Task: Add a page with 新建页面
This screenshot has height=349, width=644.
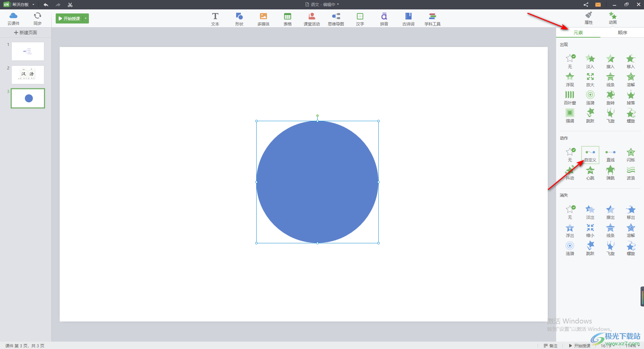Action: (25, 33)
